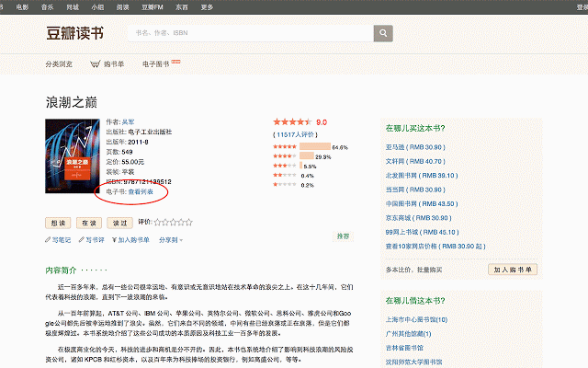Click the pencil icon beside 写笔记

[48, 239]
